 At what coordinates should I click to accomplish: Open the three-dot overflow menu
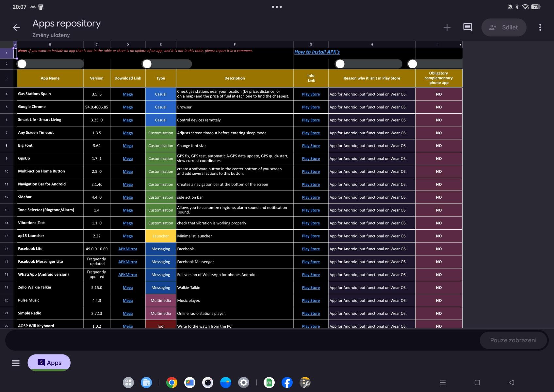(540, 28)
